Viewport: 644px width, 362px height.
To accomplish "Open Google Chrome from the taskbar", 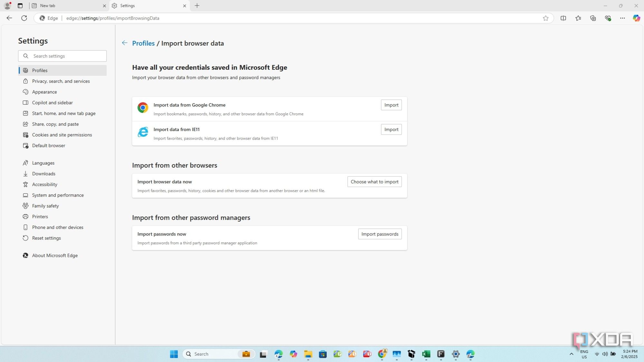I will [x=382, y=354].
